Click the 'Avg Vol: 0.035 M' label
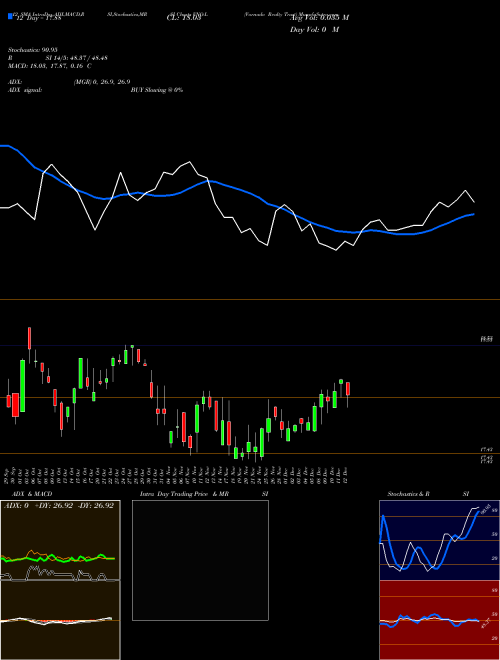Image resolution: width=500 pixels, height=660 pixels. point(319,18)
